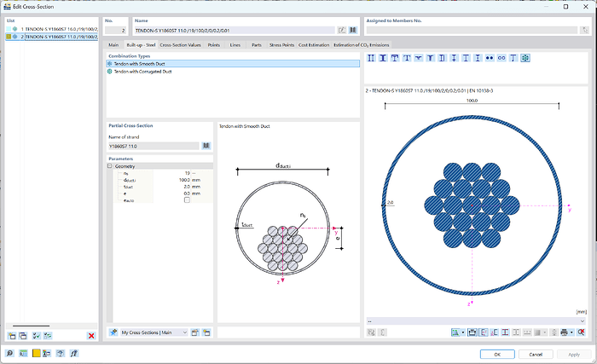597x364 pixels.
Task: Click the red X delete icon in List panel
Action: (91, 336)
